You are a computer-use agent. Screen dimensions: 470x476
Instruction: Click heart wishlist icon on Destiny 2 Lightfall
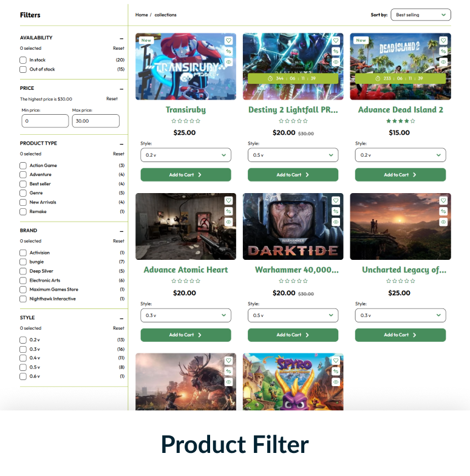click(x=336, y=41)
